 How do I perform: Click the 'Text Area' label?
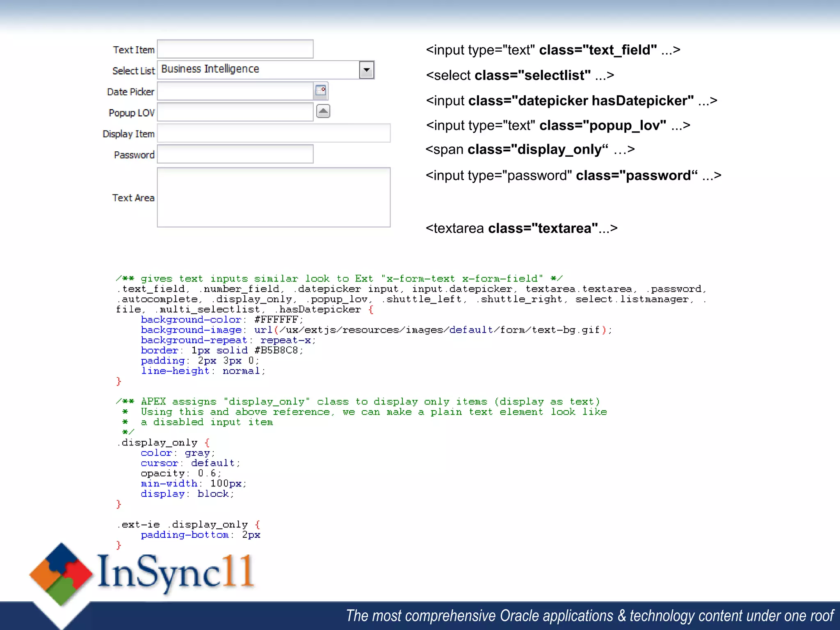coord(133,198)
